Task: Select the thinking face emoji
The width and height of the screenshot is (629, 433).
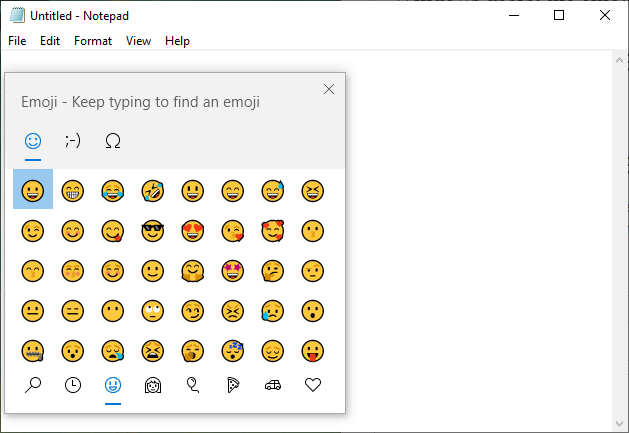Action: [x=273, y=271]
